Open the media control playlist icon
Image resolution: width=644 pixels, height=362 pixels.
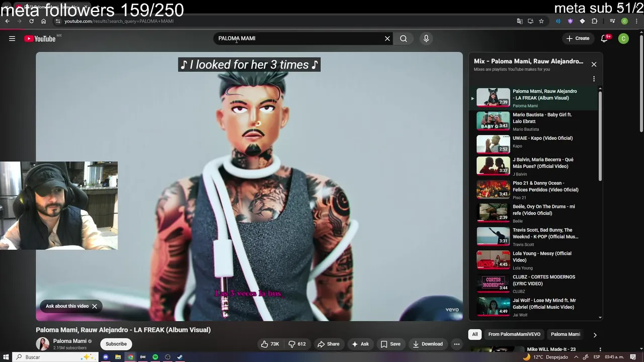pyautogui.click(x=612, y=21)
